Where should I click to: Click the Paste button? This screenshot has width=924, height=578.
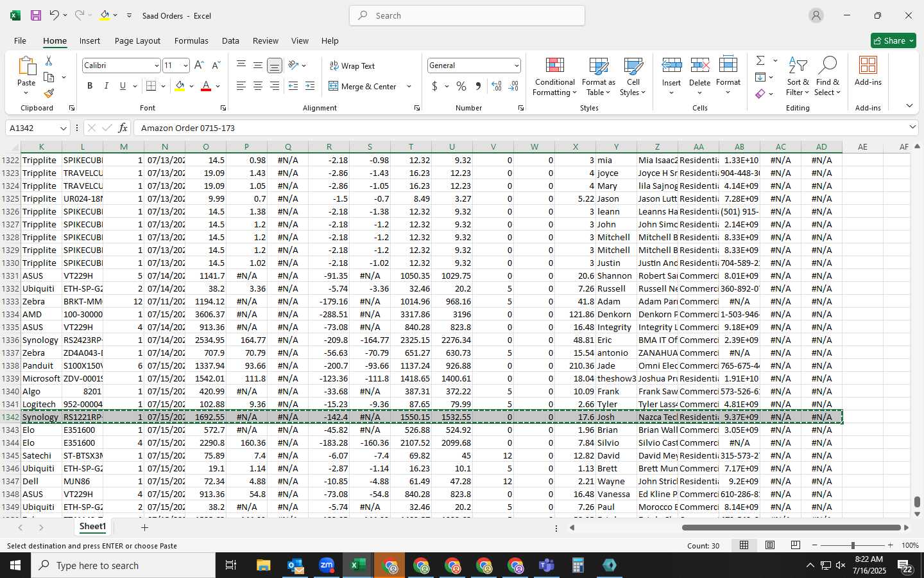pos(26,76)
